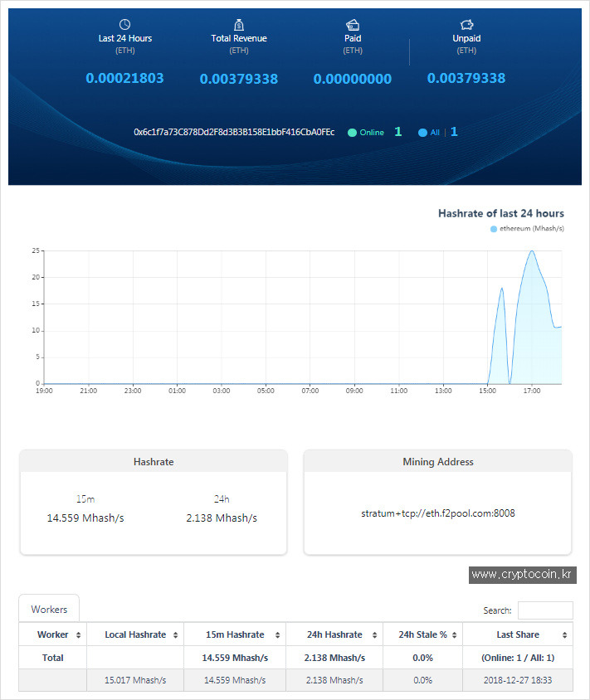Sort by Last Share column
The image size is (590, 700).
click(x=518, y=634)
